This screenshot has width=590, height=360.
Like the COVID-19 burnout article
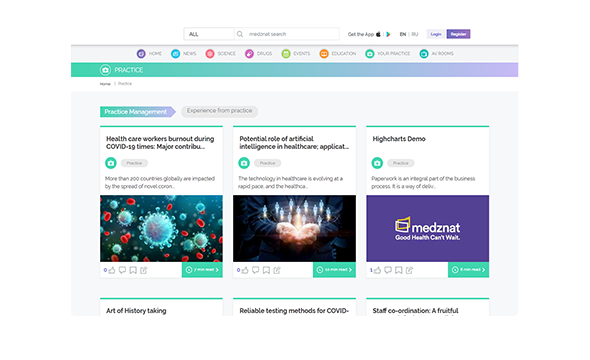(112, 270)
